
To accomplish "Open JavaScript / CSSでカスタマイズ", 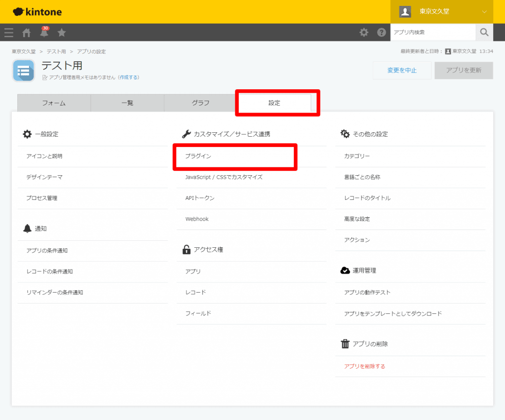I will pyautogui.click(x=223, y=177).
